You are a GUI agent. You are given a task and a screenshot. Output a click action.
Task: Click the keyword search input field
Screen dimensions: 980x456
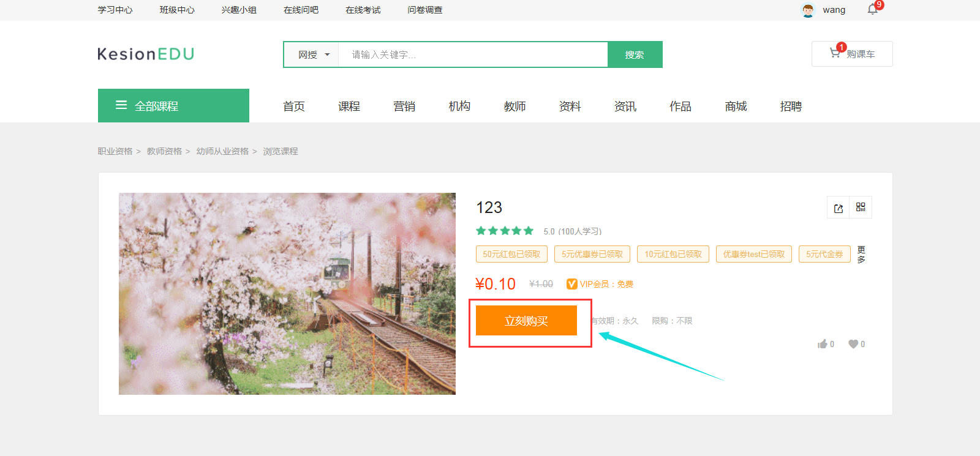472,55
